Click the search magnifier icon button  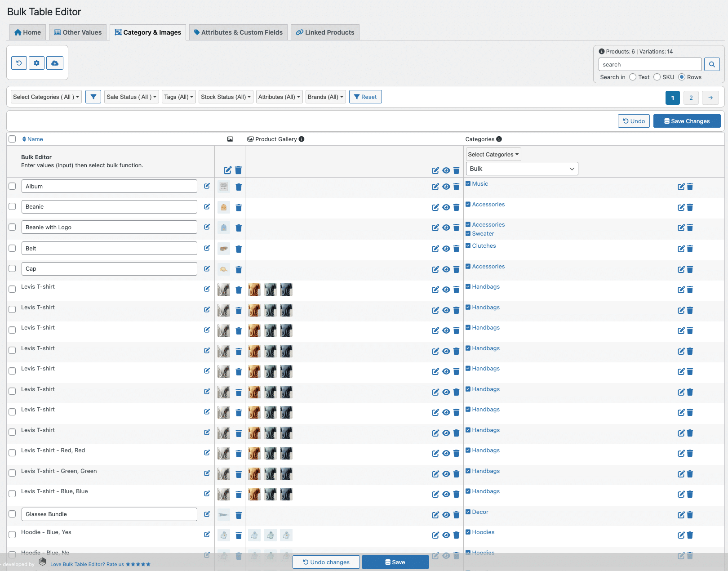pos(712,64)
